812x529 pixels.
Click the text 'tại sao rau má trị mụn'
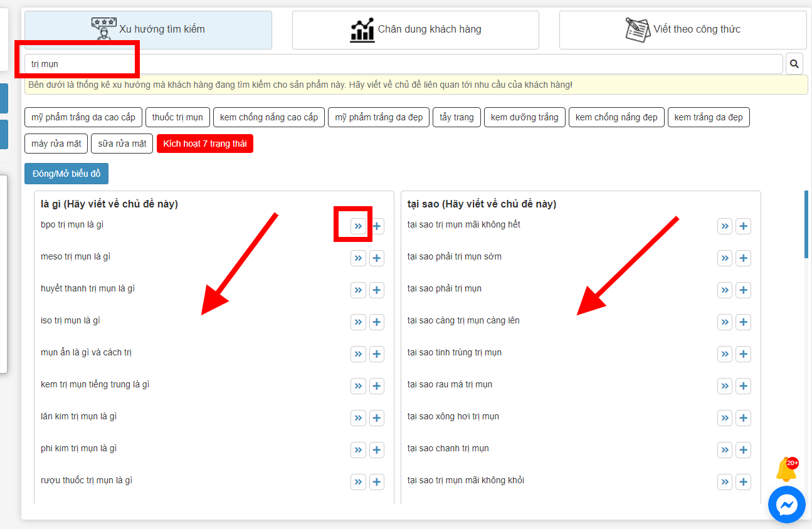click(450, 384)
